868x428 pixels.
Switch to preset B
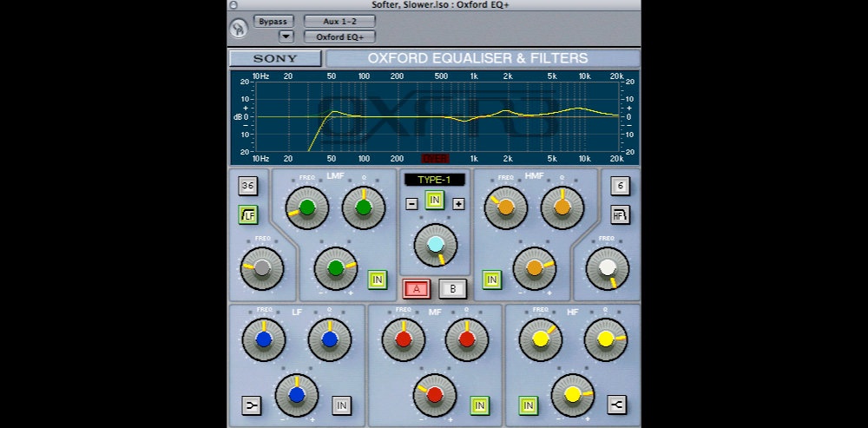coord(452,289)
